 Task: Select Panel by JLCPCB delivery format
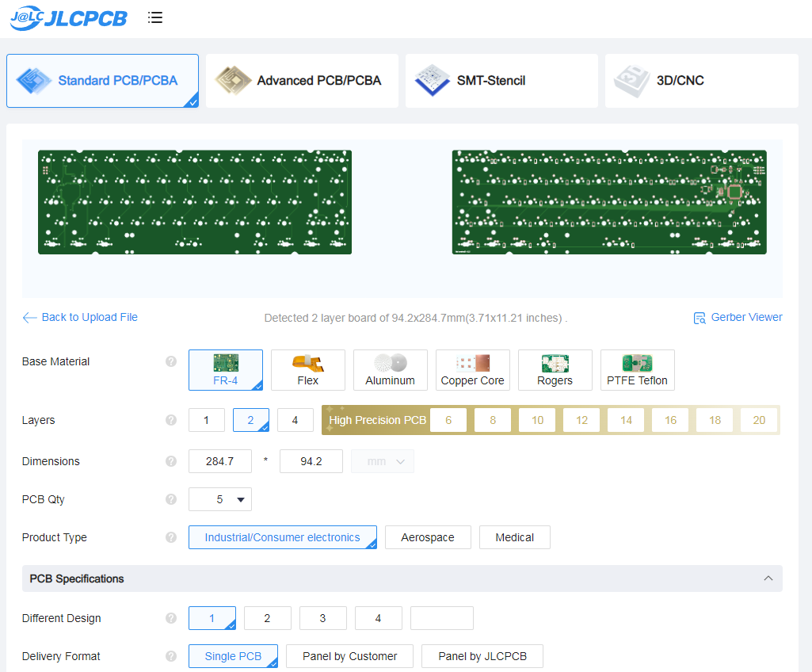pos(482,656)
